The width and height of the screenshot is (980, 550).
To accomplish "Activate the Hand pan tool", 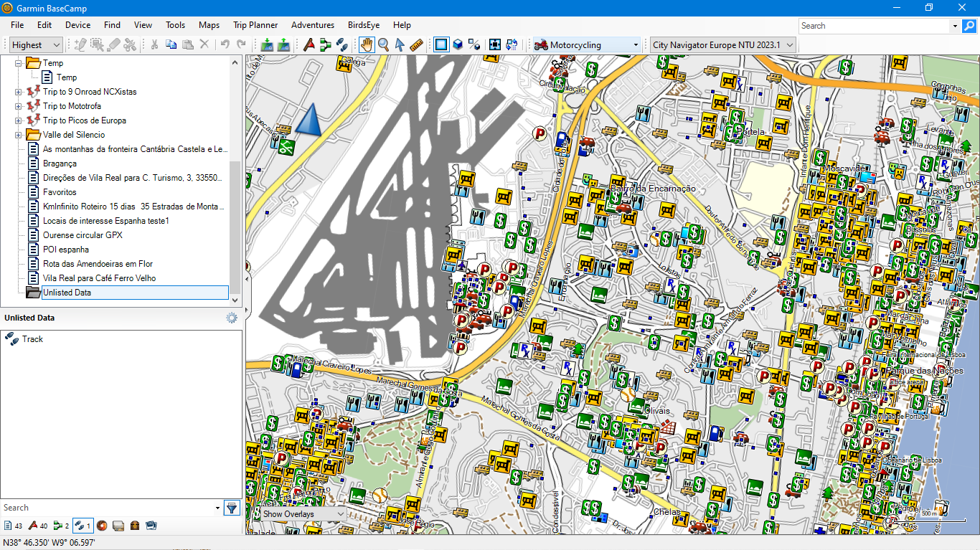I will tap(367, 44).
